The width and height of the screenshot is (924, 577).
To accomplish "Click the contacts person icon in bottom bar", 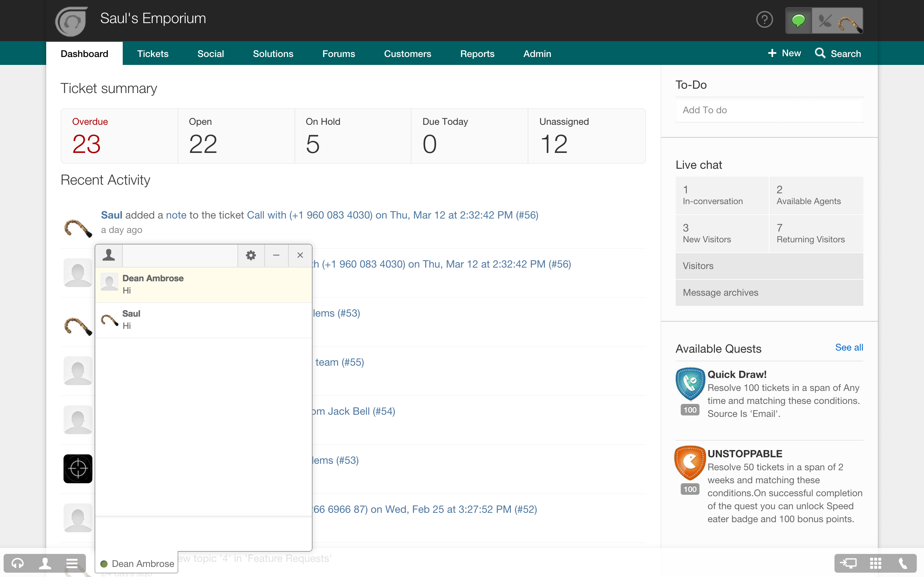I will (44, 563).
